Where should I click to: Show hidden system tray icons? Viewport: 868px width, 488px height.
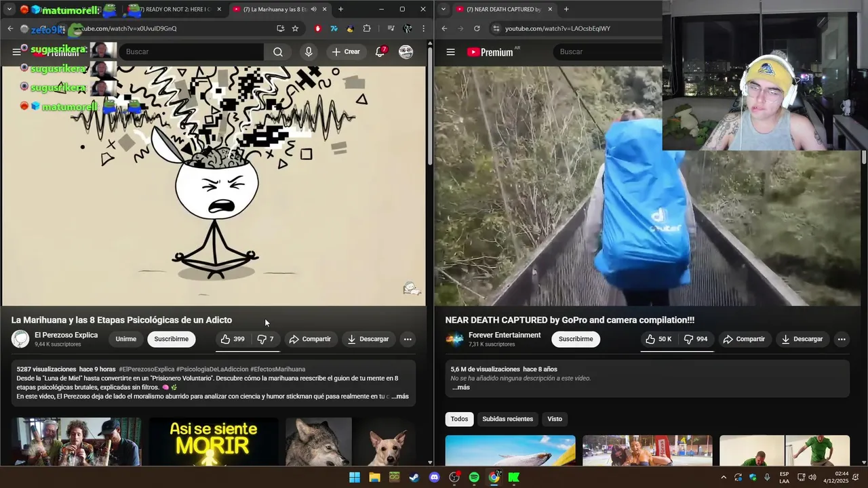724,477
